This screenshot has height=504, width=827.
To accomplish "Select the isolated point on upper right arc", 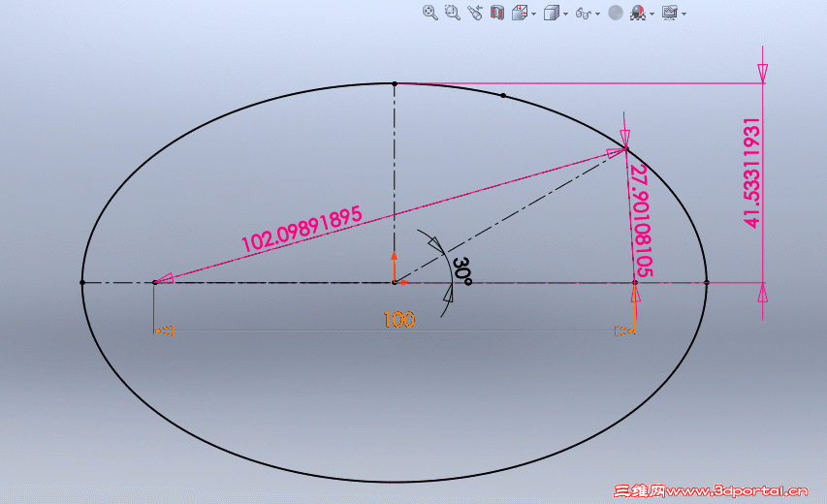I will 503,95.
